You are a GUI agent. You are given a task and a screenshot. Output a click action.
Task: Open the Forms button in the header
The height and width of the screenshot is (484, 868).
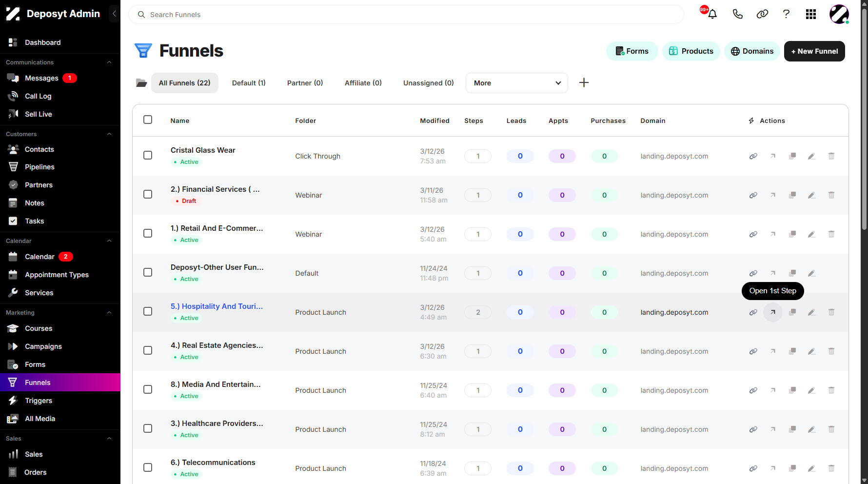pyautogui.click(x=632, y=51)
